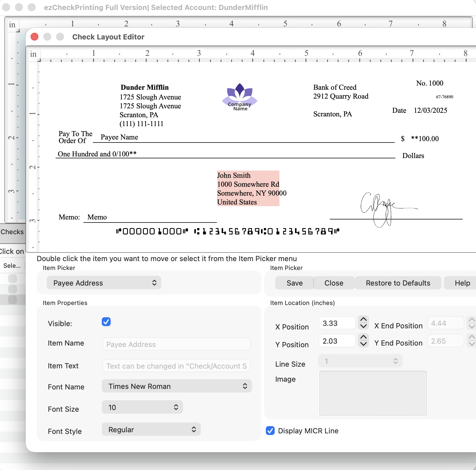Click the dollar sign before the amount
This screenshot has width=476, height=470.
[403, 139]
